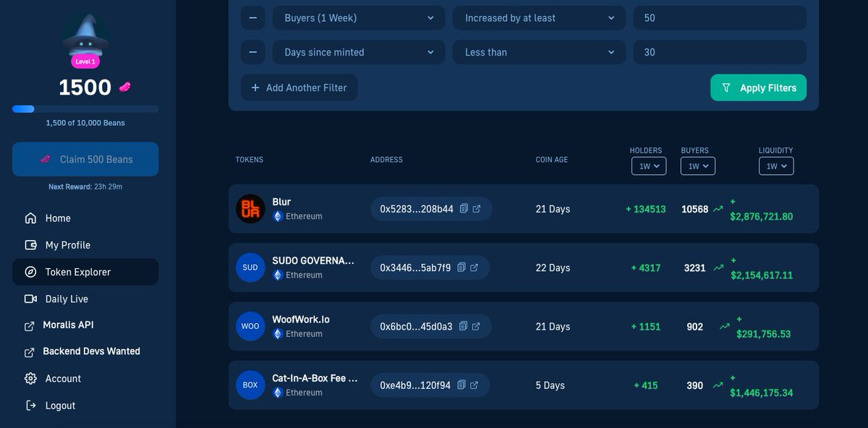Open the Days since minted dropdown
868x428 pixels.
pos(359,52)
